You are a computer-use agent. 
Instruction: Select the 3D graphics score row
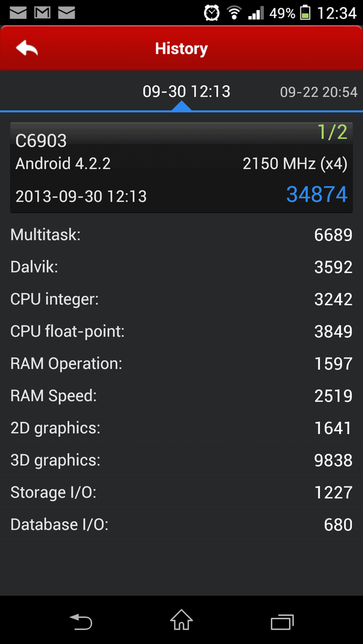pos(181,460)
